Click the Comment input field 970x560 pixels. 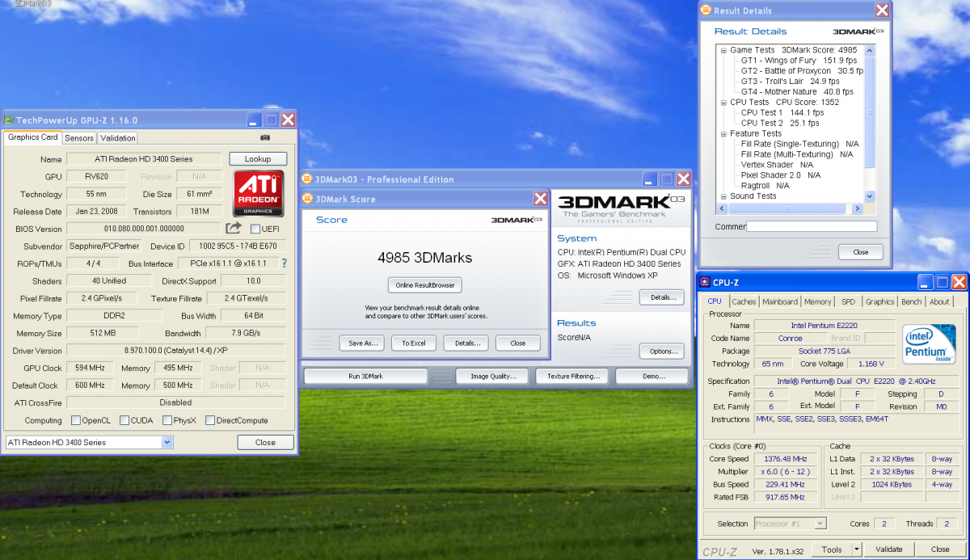tap(812, 227)
